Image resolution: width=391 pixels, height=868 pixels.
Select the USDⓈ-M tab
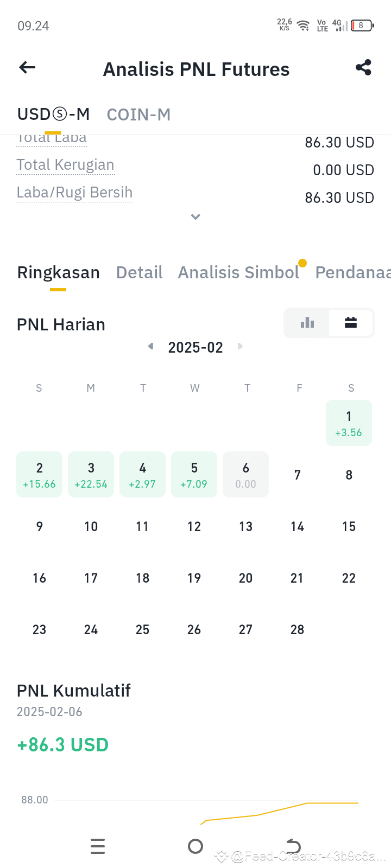click(x=53, y=114)
